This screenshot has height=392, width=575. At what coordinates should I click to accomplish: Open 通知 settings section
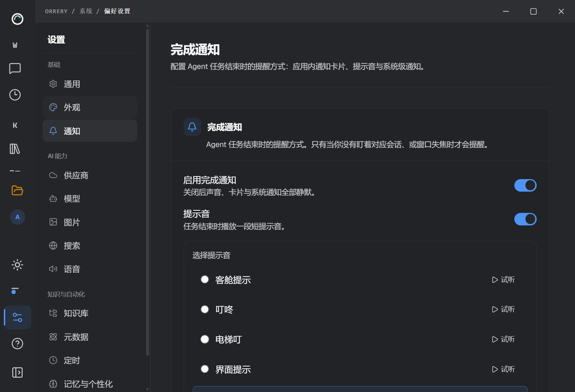90,131
